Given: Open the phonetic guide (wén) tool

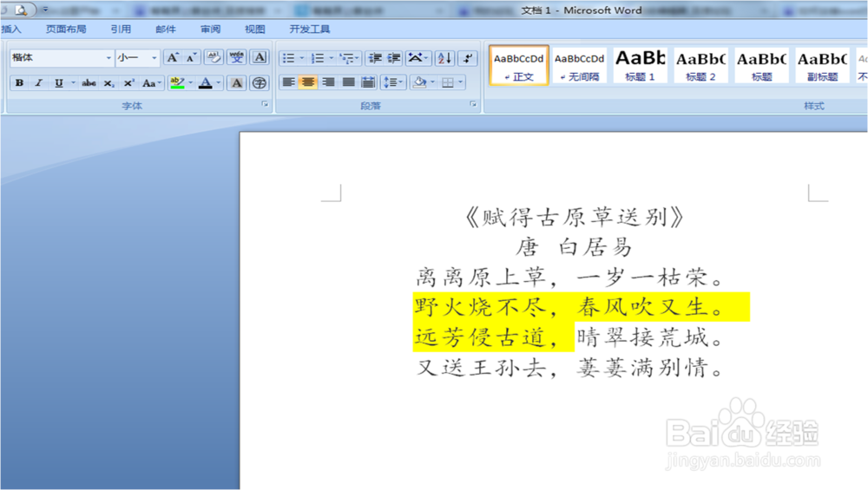Looking at the screenshot, I should point(237,57).
